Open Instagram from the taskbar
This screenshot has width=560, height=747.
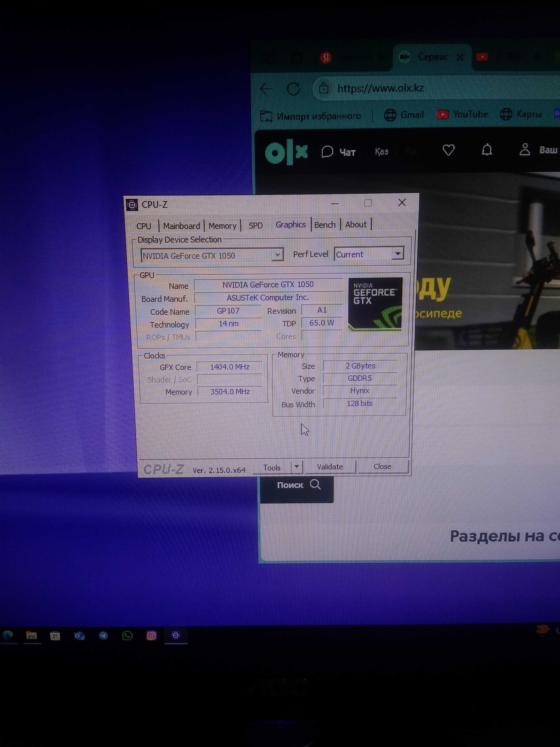point(151,635)
